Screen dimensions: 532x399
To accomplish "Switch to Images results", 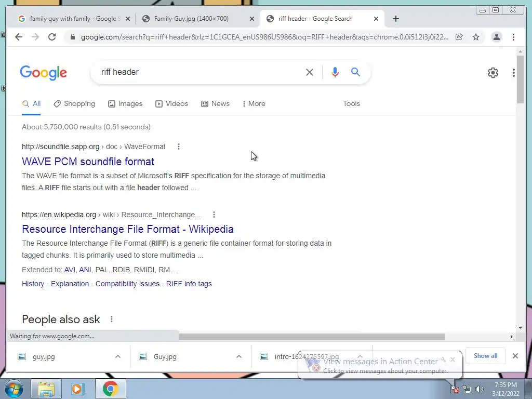I will (125, 104).
